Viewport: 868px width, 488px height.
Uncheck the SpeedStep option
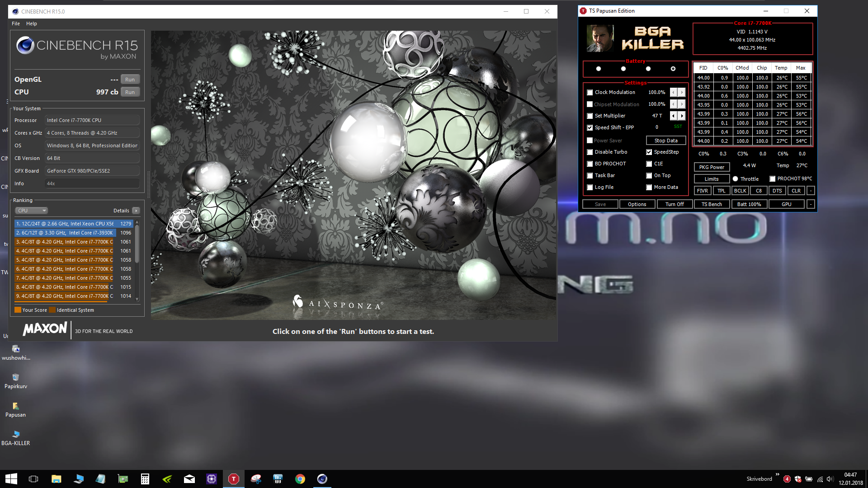pos(649,152)
